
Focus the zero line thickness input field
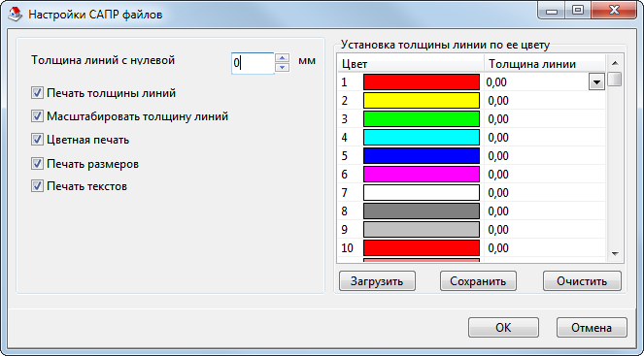pyautogui.click(x=253, y=63)
